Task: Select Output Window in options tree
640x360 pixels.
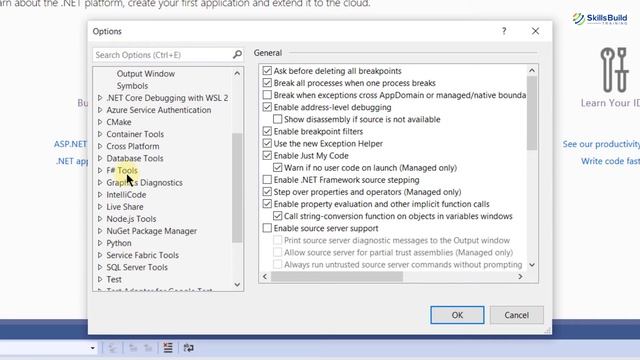Action: pyautogui.click(x=146, y=74)
